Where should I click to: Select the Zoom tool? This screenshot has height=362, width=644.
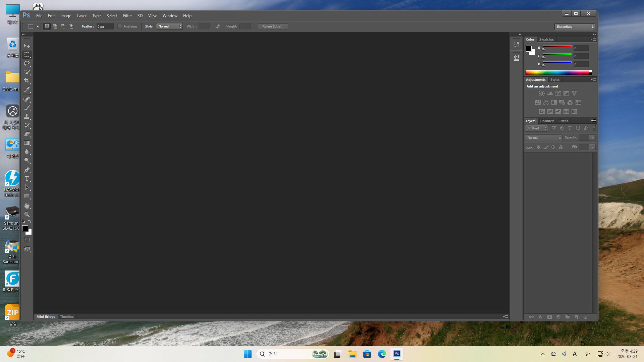point(27,215)
